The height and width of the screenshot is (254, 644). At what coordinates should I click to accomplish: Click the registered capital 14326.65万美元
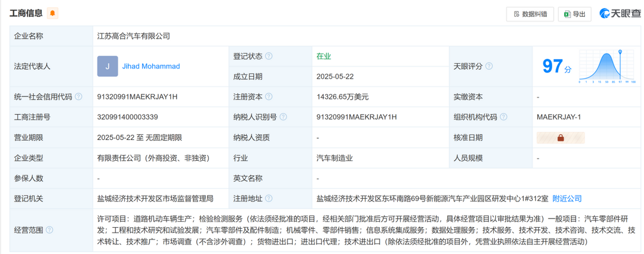coord(343,97)
